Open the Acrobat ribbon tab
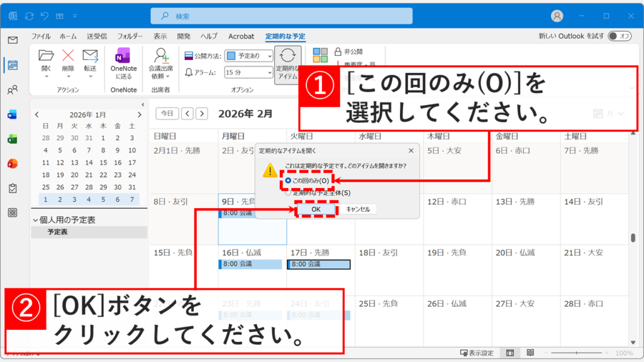This screenshot has width=644, height=362. 241,36
